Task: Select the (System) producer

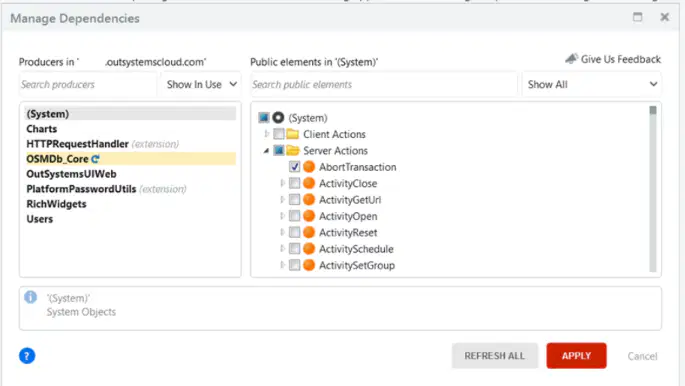Action: click(x=130, y=114)
